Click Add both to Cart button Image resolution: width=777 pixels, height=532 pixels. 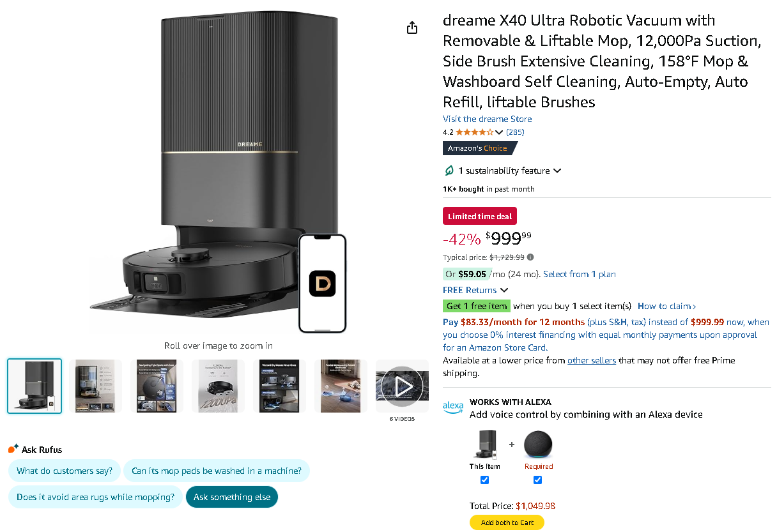coord(507,522)
